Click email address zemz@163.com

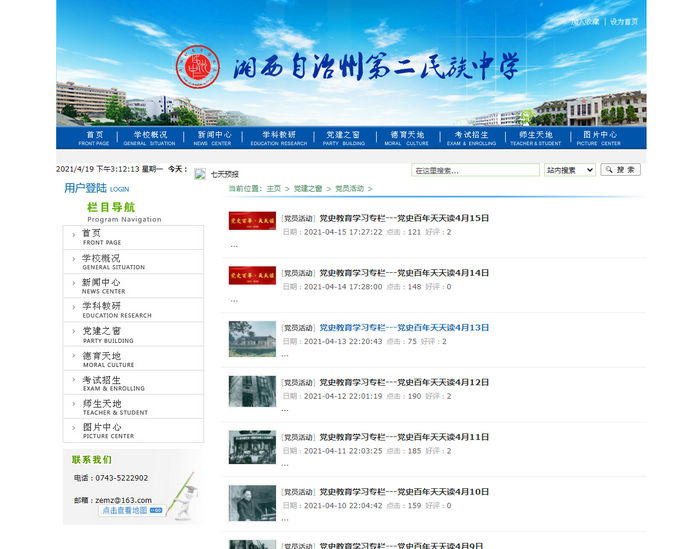[x=123, y=500]
